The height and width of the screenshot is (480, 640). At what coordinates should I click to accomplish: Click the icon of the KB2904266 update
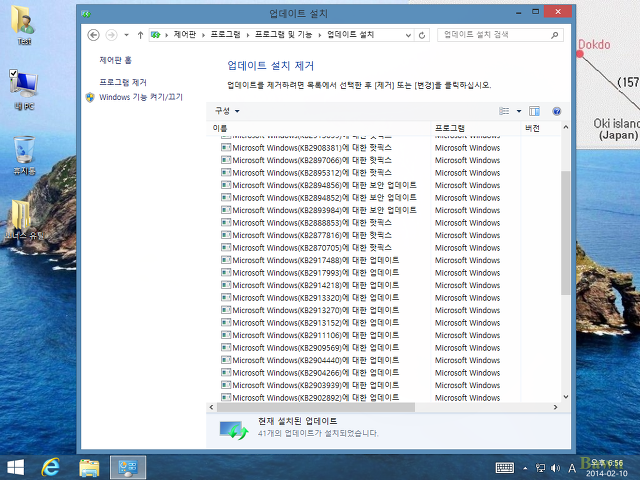pyautogui.click(x=226, y=372)
